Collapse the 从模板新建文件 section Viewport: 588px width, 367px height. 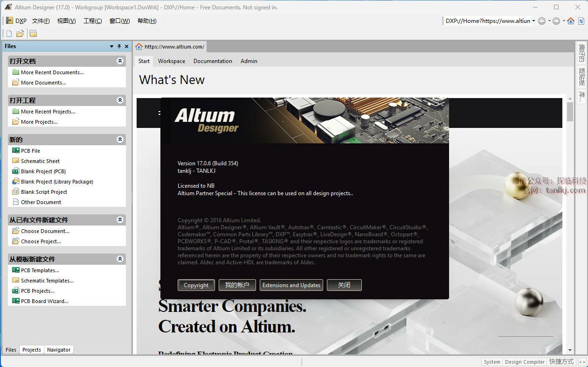120,259
